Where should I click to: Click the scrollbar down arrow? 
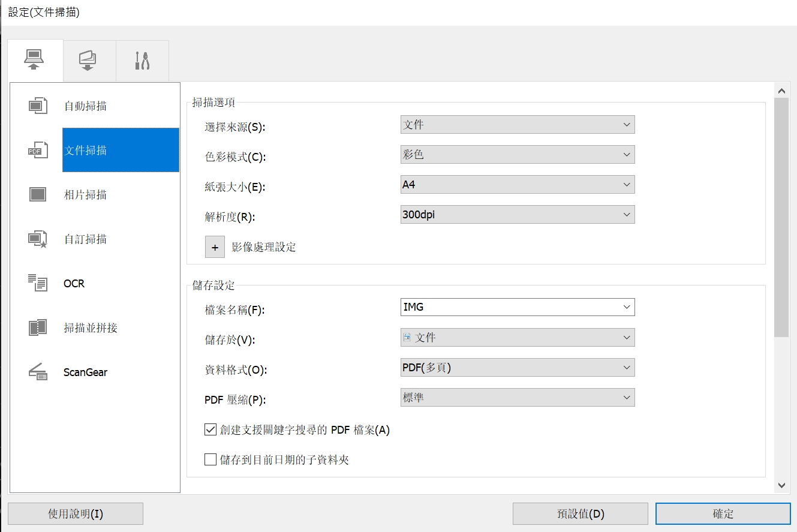coord(781,485)
